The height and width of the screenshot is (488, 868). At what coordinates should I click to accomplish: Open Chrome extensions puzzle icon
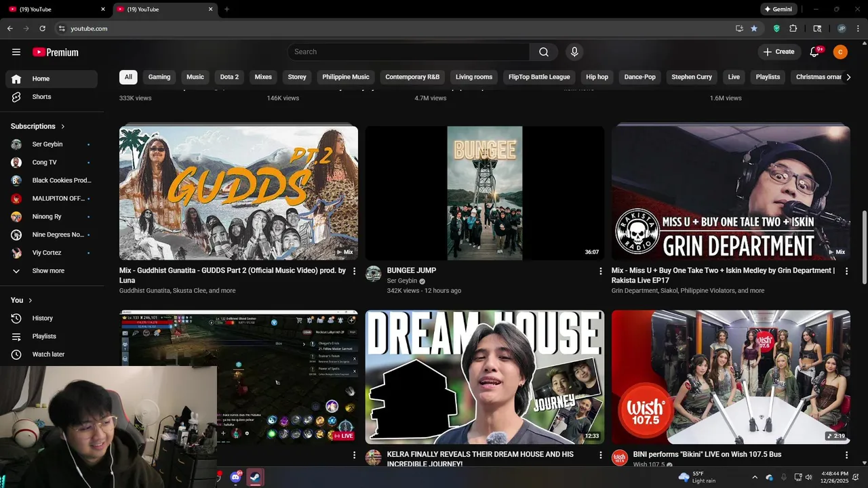coord(793,28)
